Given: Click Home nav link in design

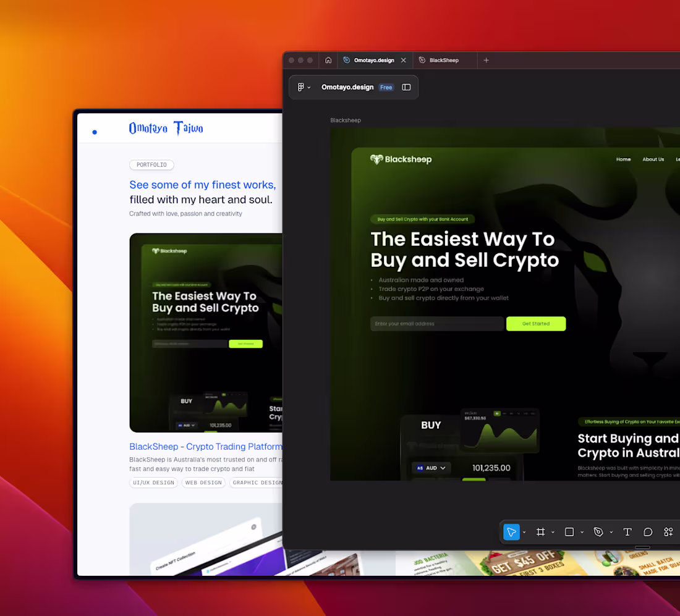Looking at the screenshot, I should click(624, 159).
